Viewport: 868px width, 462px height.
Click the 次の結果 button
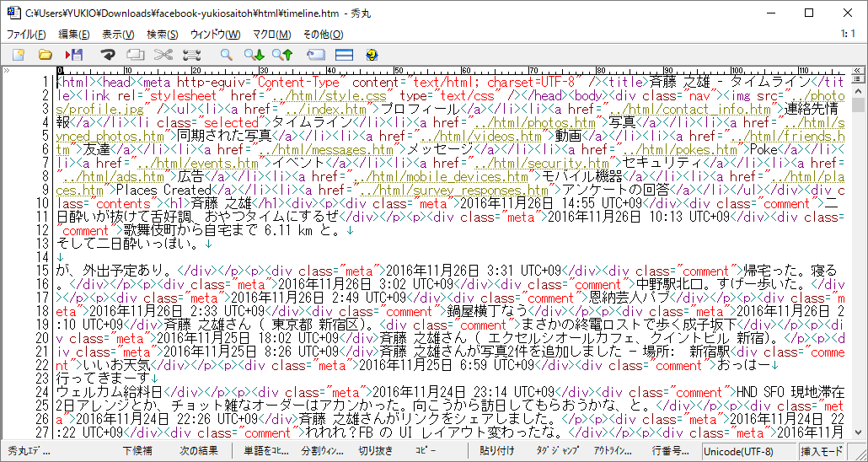[x=198, y=451]
